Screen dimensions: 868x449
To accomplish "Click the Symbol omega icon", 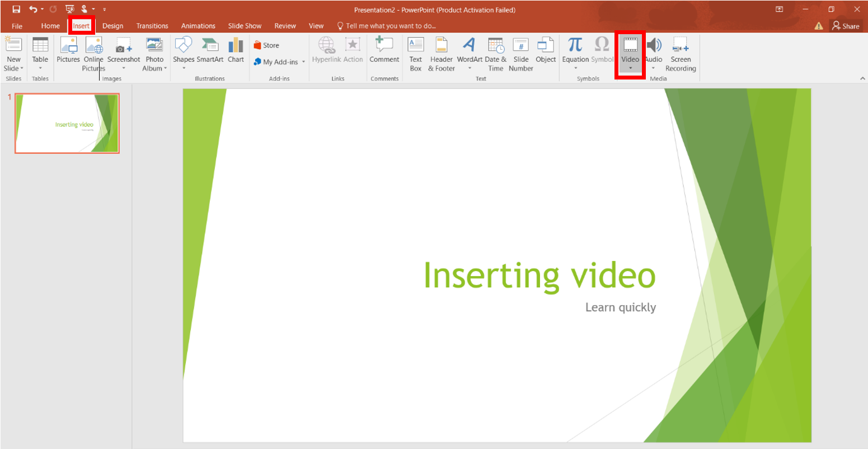I will [602, 45].
